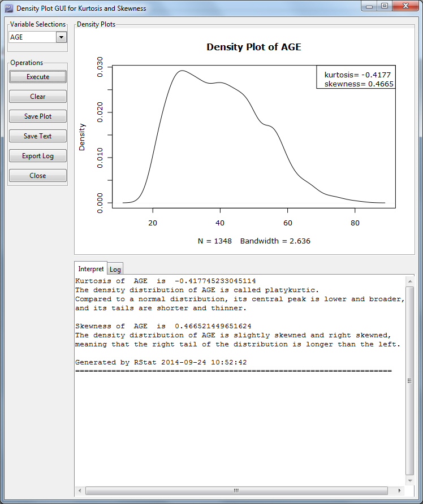Click the separator line of equals signs
This screenshot has height=504, width=423.
[x=234, y=371]
